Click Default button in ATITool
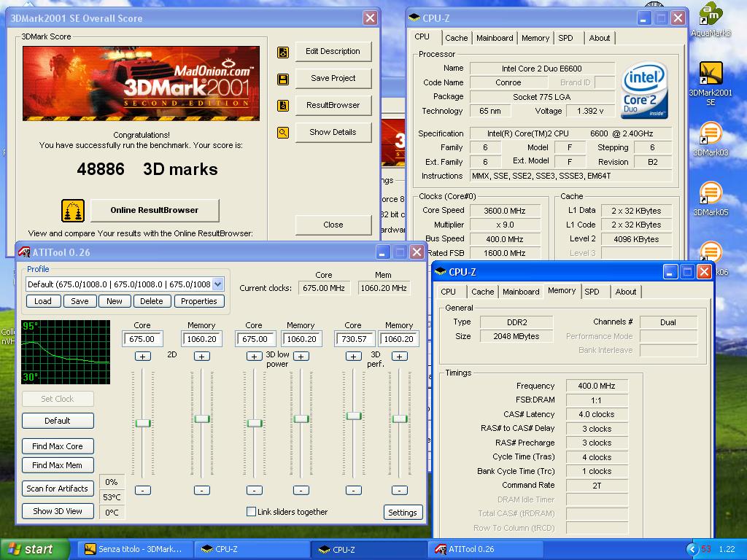Image resolution: width=747 pixels, height=560 pixels. pos(58,421)
